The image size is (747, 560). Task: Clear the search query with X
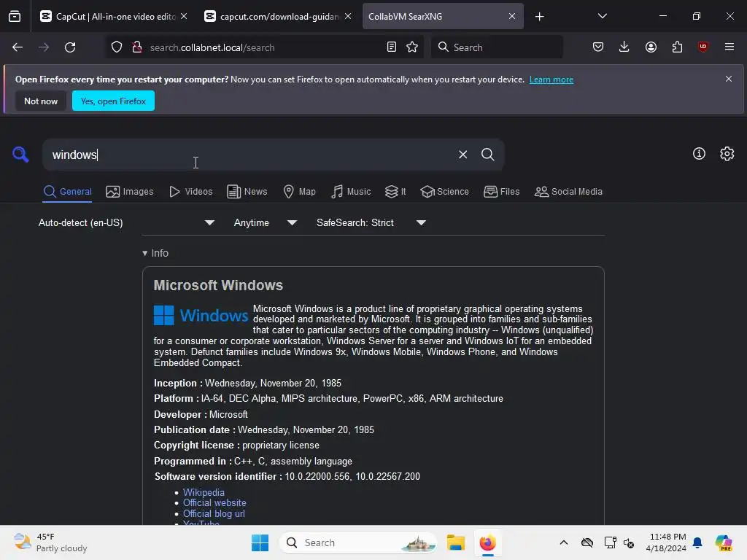[462, 155]
